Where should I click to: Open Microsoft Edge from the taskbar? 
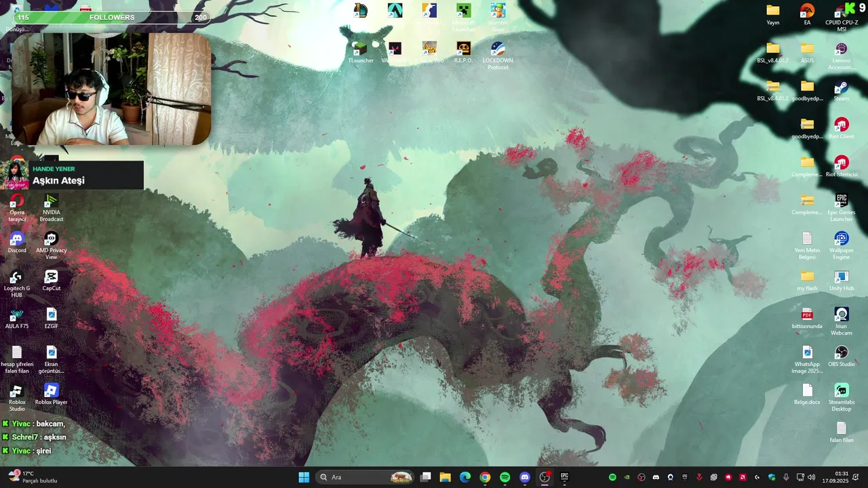click(x=465, y=477)
